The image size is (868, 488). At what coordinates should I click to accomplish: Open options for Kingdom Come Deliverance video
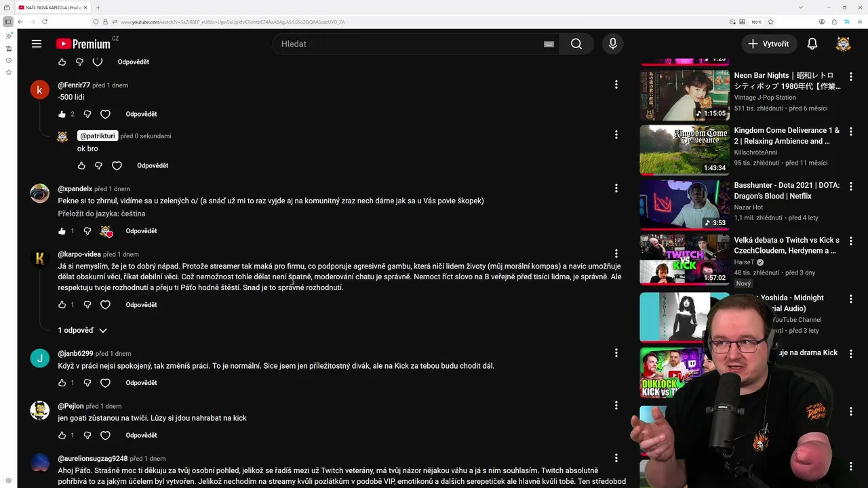[x=851, y=131]
